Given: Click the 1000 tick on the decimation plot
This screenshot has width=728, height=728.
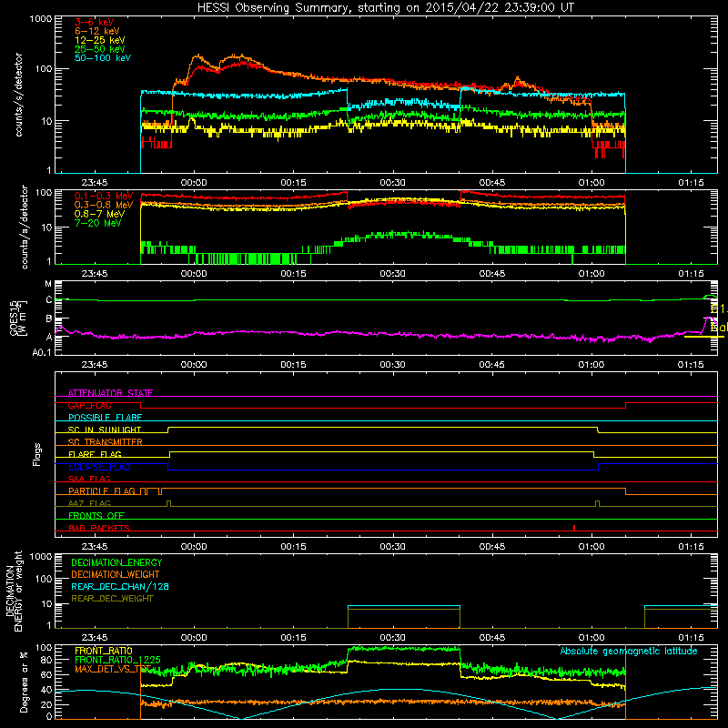Looking at the screenshot, I should click(40, 556).
